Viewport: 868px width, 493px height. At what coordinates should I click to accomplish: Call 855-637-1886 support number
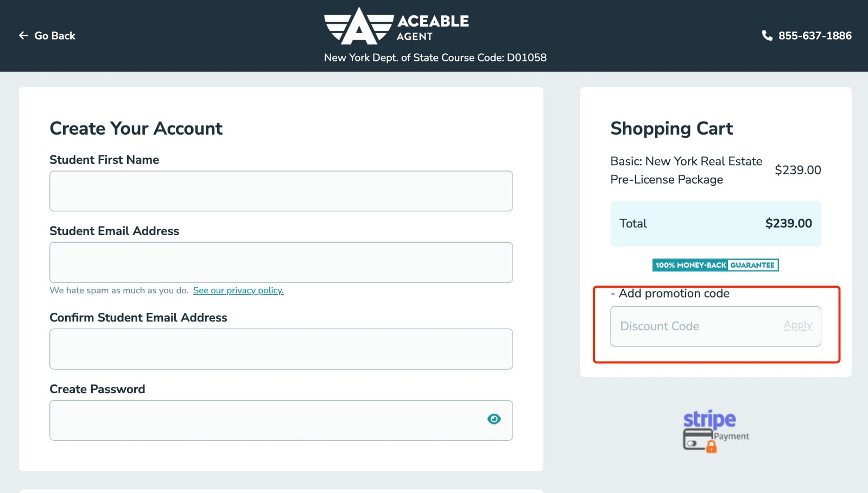(814, 35)
